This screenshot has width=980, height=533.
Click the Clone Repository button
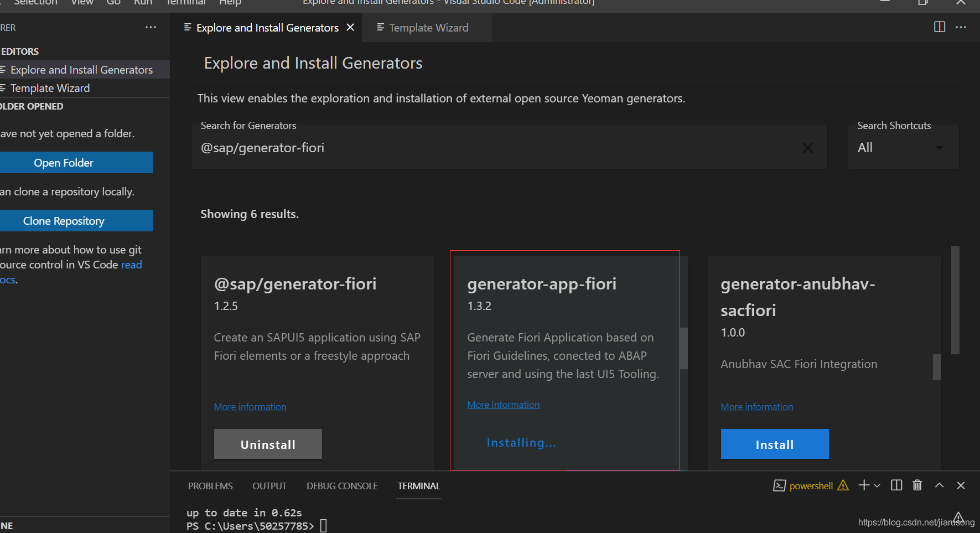click(x=76, y=221)
